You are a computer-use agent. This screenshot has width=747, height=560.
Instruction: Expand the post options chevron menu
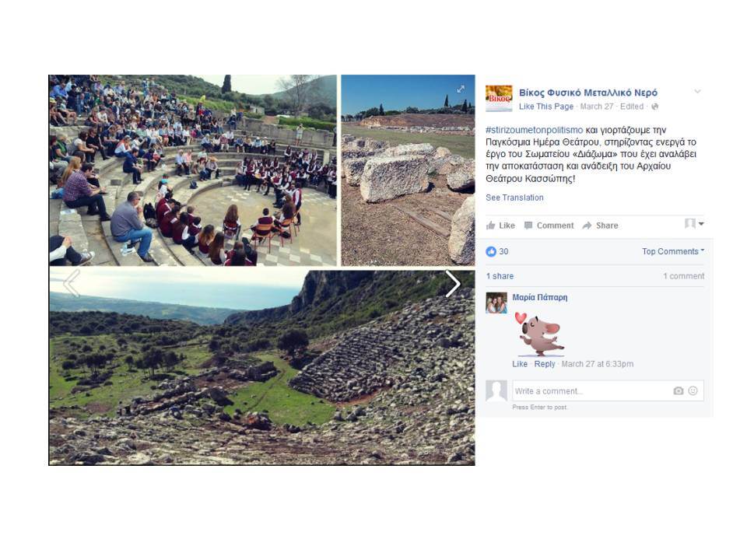(697, 92)
